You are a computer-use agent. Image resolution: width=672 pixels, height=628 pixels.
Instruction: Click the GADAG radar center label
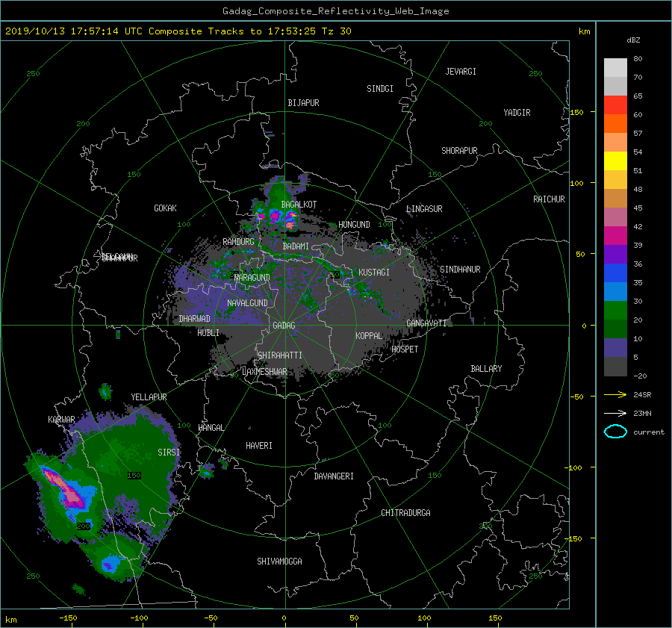click(284, 326)
